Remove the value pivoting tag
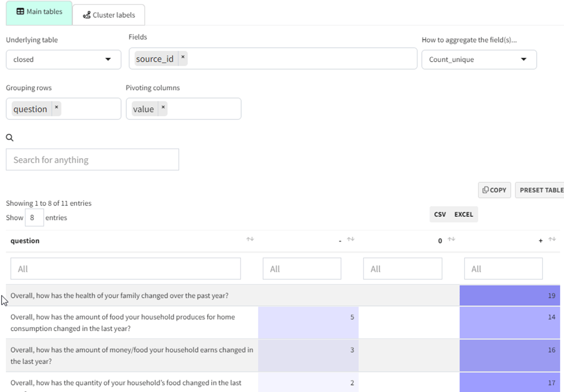The height and width of the screenshot is (392, 564). [163, 108]
